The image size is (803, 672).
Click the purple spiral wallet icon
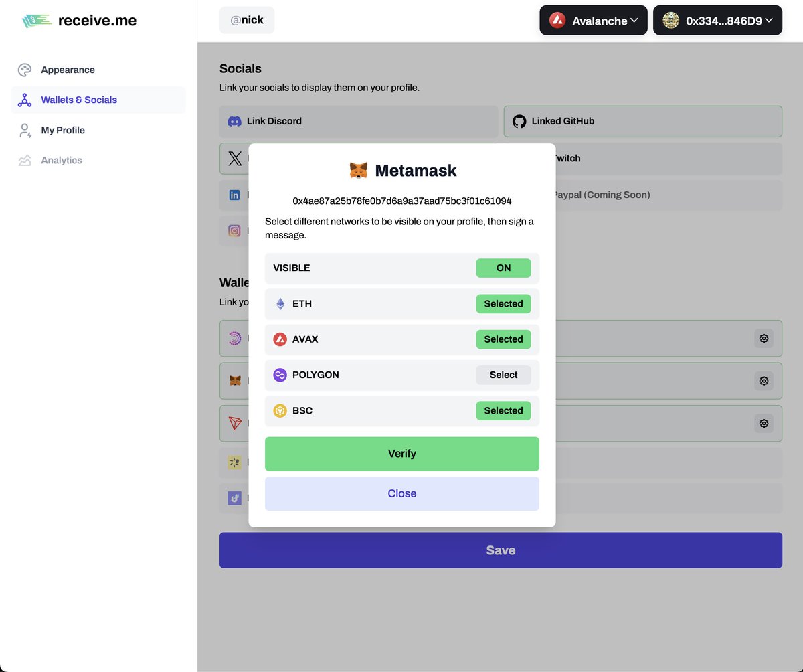point(234,338)
